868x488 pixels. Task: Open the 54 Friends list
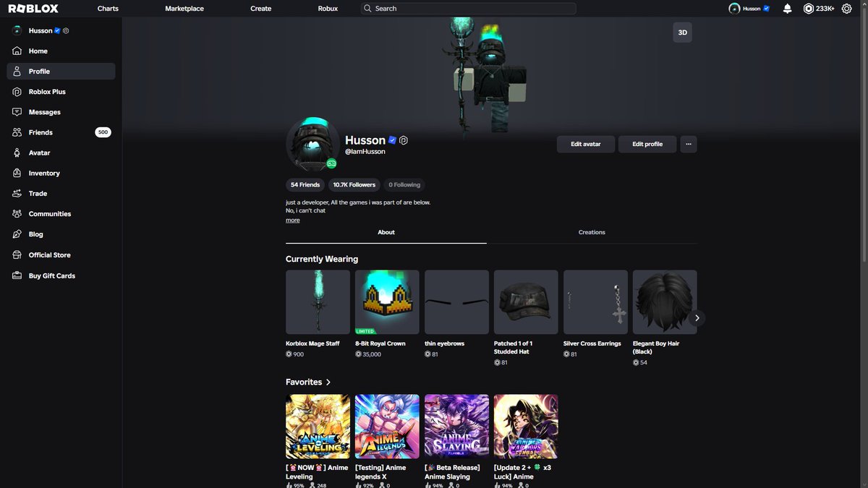click(305, 185)
